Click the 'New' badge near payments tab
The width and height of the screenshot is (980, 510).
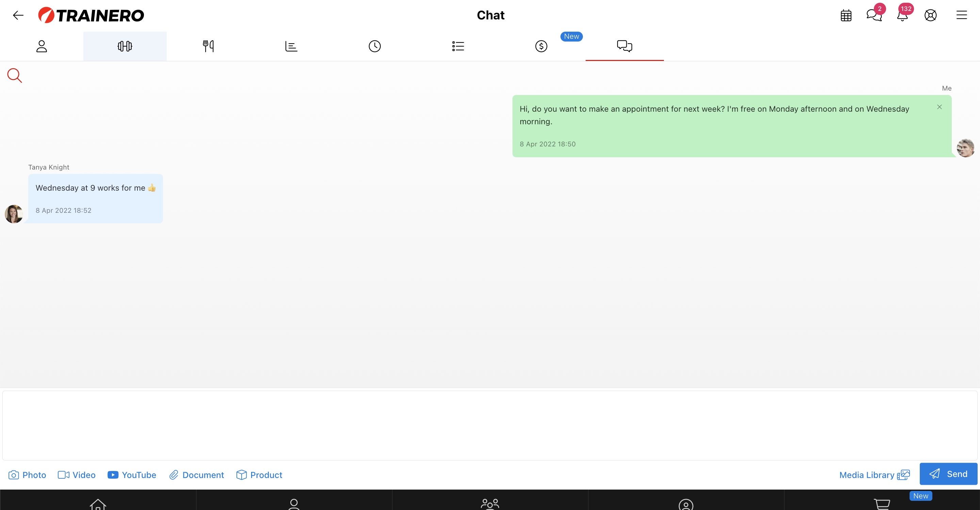[x=571, y=36]
